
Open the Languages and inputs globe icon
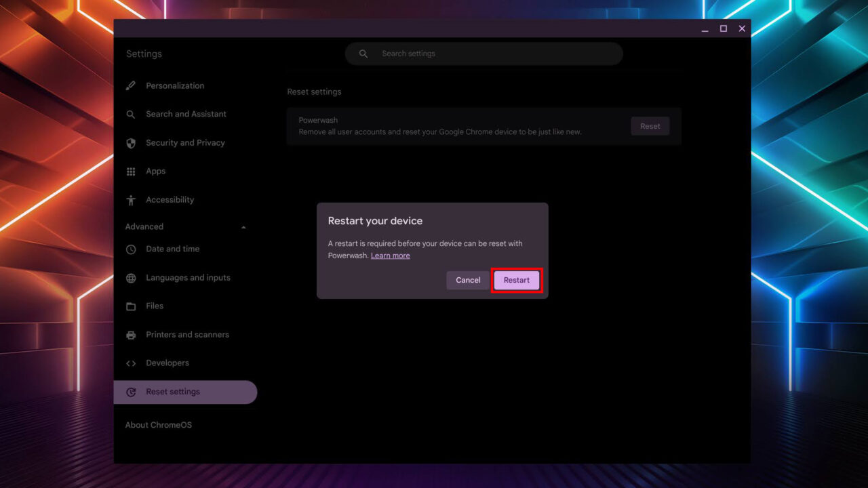pyautogui.click(x=131, y=277)
